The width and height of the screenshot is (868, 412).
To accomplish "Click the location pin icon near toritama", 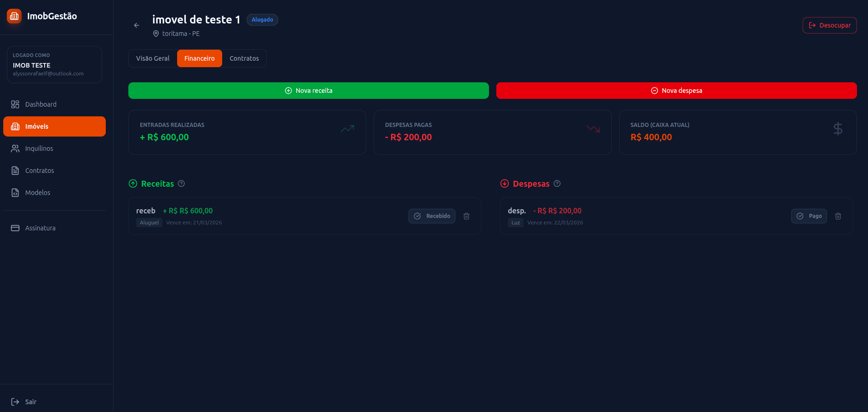I will [156, 34].
